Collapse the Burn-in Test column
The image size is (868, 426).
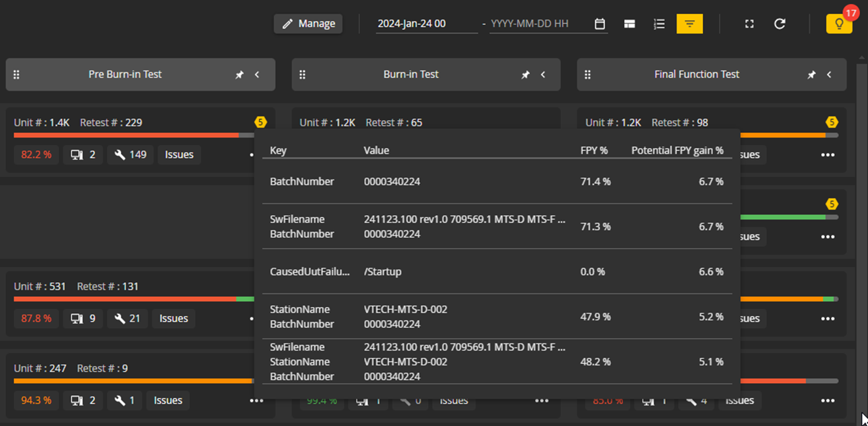tap(543, 75)
